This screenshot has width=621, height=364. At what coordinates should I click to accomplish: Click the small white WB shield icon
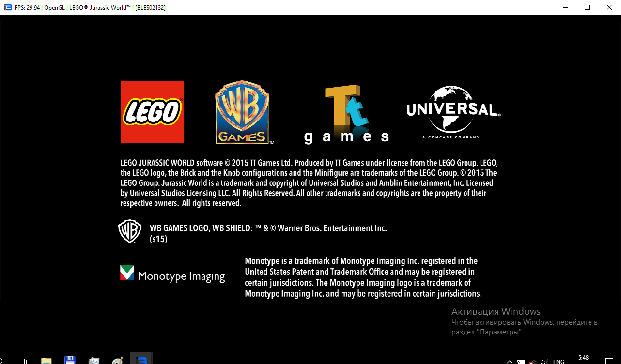tap(130, 231)
